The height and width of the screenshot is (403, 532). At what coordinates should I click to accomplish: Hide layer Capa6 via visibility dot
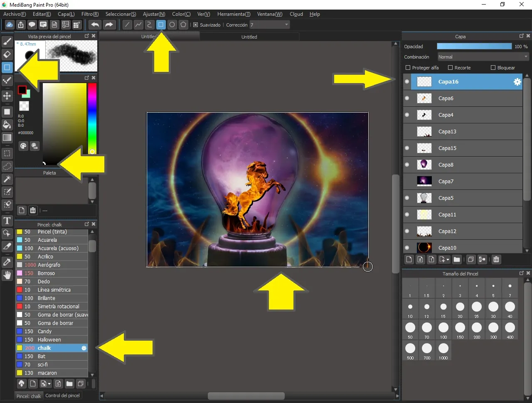(407, 98)
